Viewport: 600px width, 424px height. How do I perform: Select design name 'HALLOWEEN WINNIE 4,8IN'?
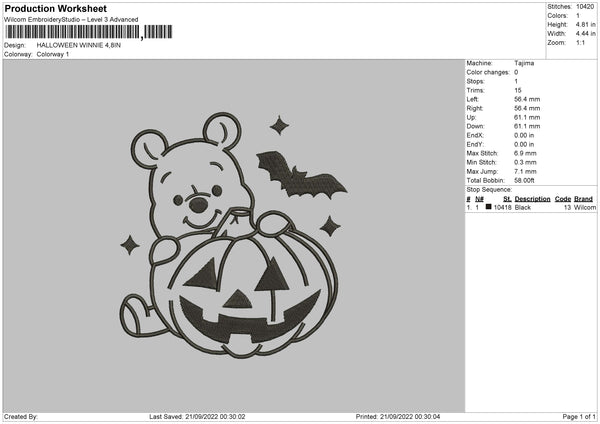tap(78, 45)
